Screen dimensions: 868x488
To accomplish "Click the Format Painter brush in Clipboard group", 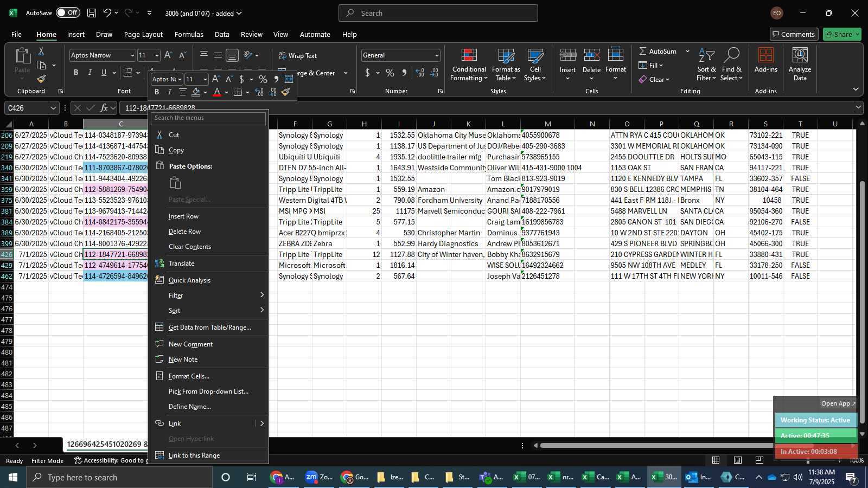I will point(41,79).
